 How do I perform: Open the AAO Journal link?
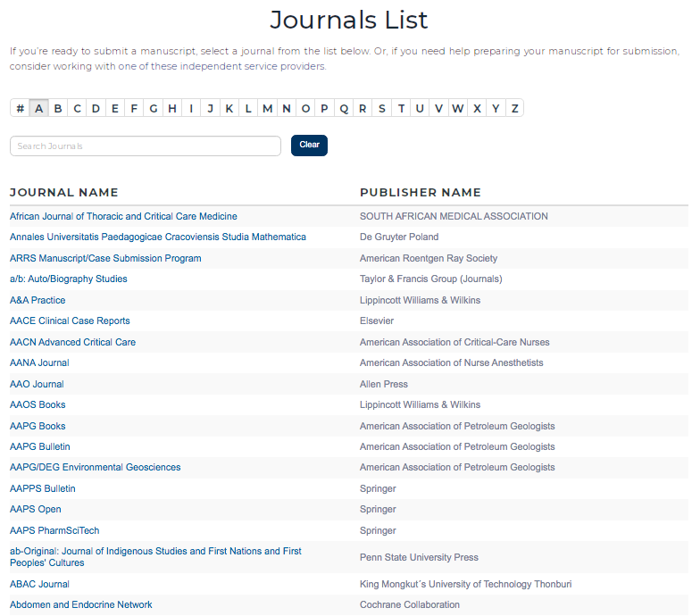37,384
